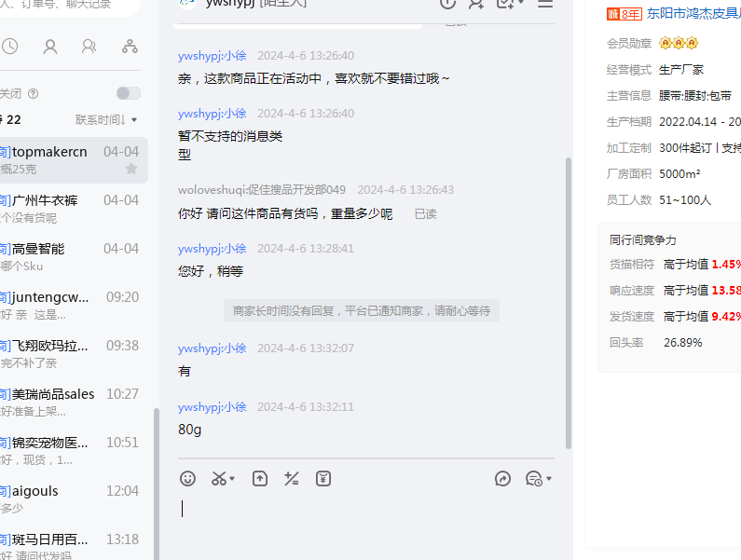Open the 联系时间 sort dropdown
Viewport: 741px width, 560px height.
coord(106,119)
